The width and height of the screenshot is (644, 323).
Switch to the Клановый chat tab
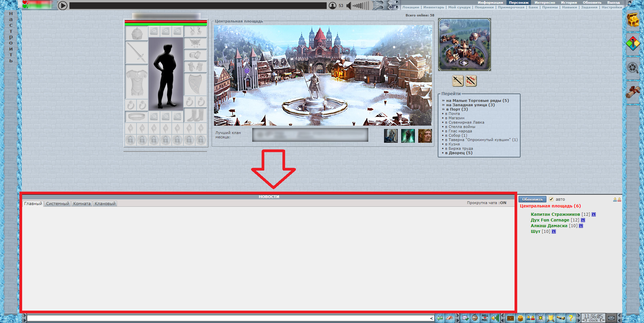pyautogui.click(x=105, y=204)
